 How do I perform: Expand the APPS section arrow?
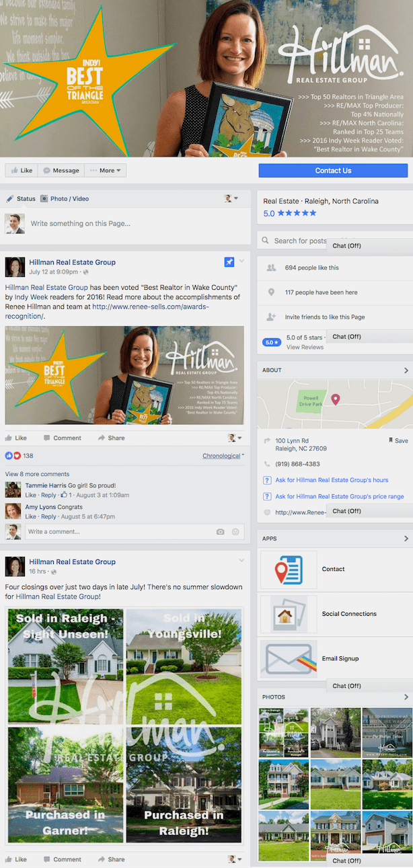point(406,539)
